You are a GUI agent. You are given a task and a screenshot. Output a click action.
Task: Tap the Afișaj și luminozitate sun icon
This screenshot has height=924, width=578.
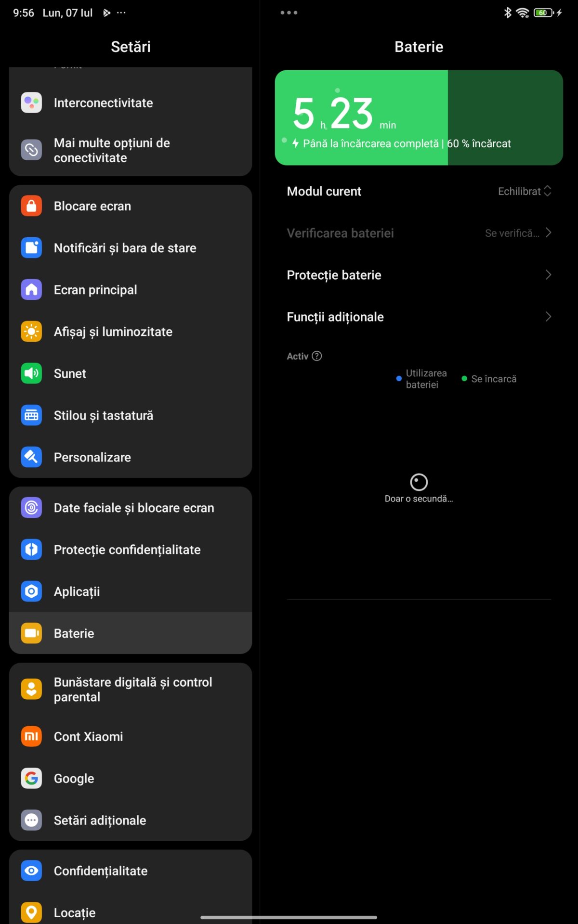point(31,332)
